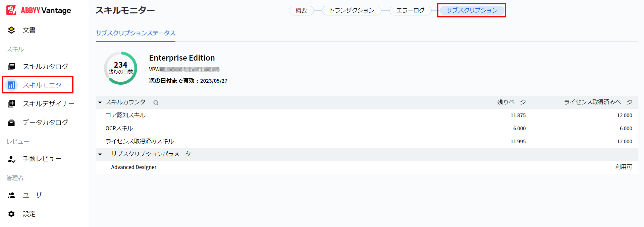Switch to the 概要 tab

click(301, 10)
